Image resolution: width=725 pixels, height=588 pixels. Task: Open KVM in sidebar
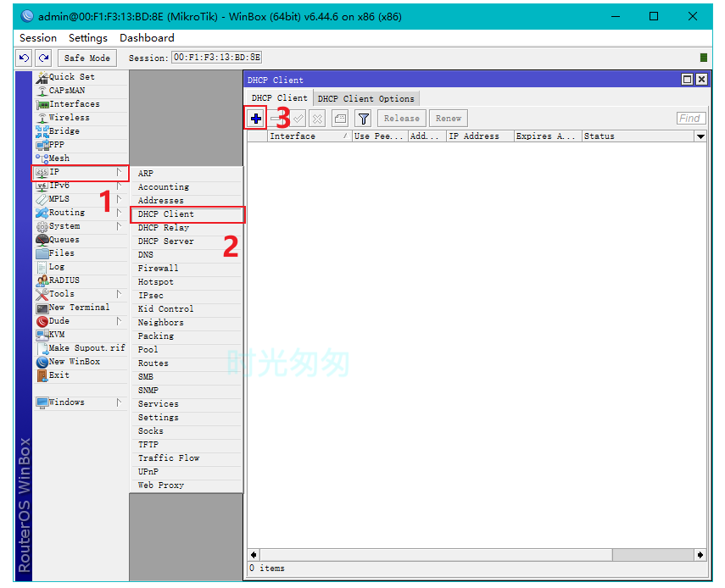81,335
